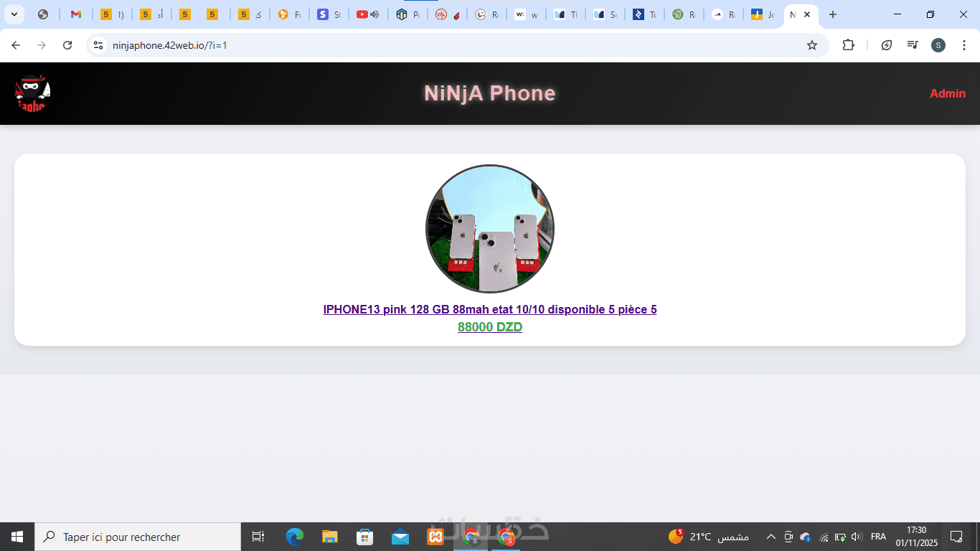This screenshot has height=551, width=980.
Task: Open Task View on the taskbar
Action: point(258,537)
